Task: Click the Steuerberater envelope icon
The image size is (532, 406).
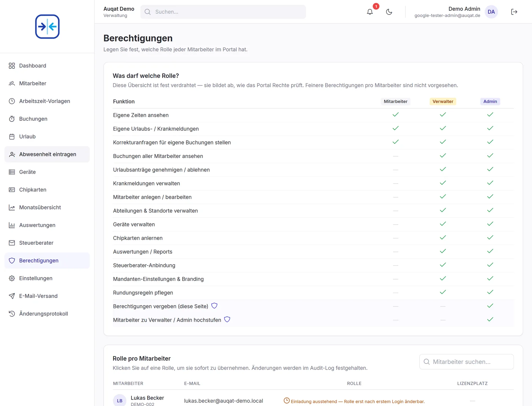Action: pyautogui.click(x=12, y=243)
